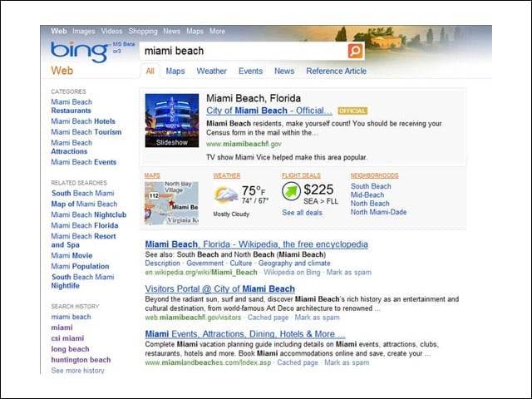The width and height of the screenshot is (532, 399).
Task: Select the Web item in top navigation
Action: 59,31
